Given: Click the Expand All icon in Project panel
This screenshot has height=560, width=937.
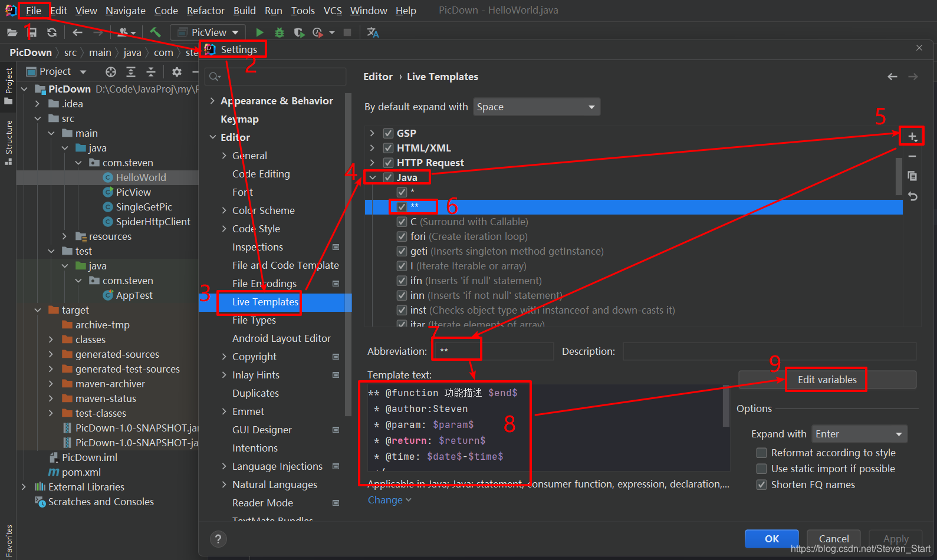Looking at the screenshot, I should pyautogui.click(x=131, y=72).
